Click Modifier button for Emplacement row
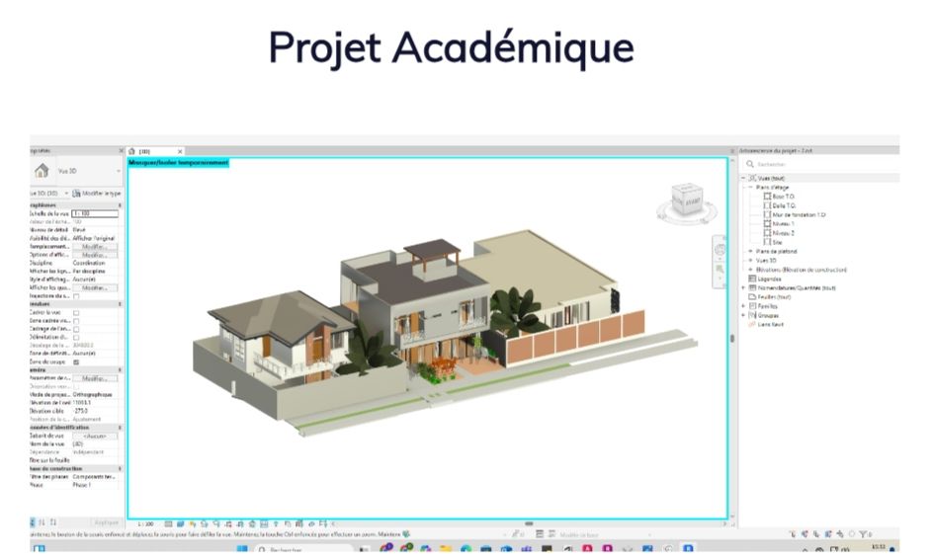The image size is (933, 560). (x=95, y=247)
